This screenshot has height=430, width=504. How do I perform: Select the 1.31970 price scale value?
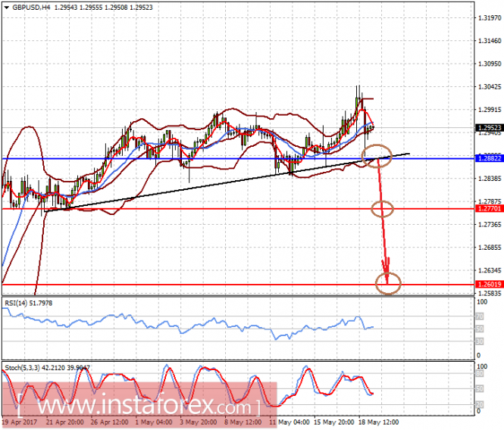pyautogui.click(x=490, y=18)
